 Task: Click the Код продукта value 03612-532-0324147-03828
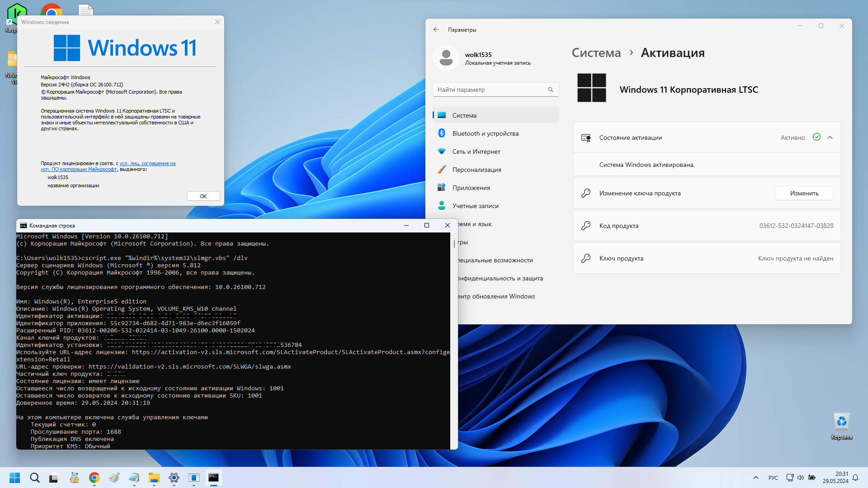click(796, 226)
